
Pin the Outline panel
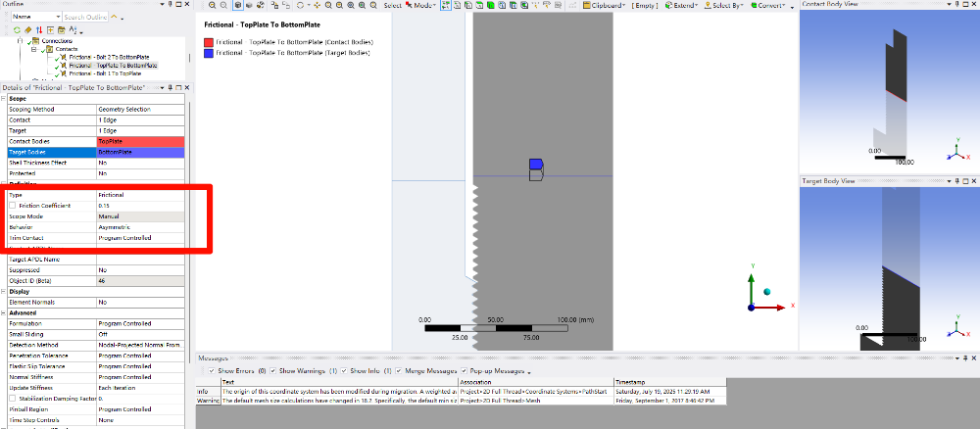coord(170,4)
